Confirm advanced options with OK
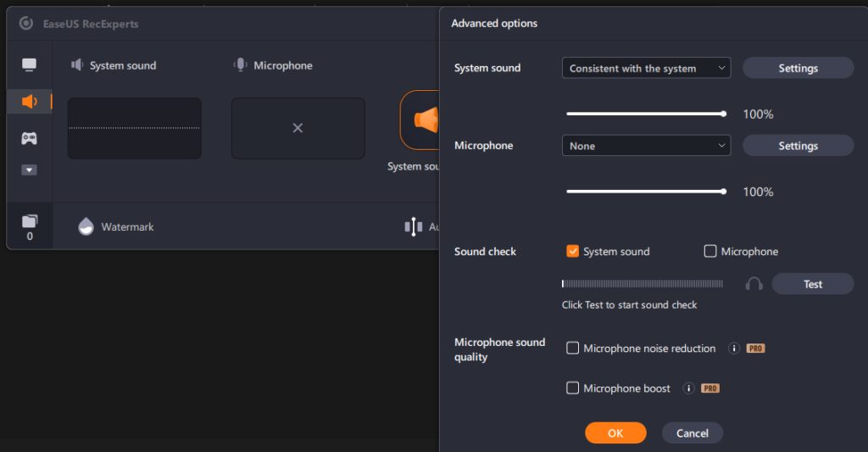 point(615,432)
